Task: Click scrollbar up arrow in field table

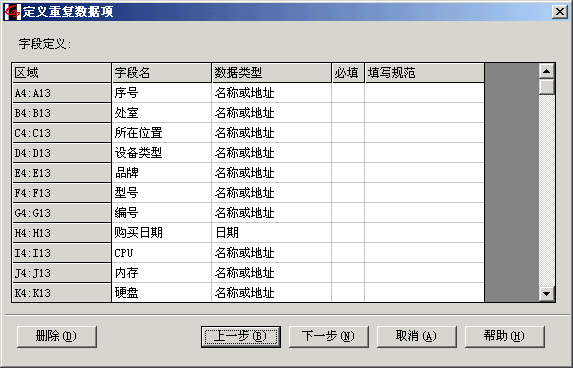Action: click(x=547, y=71)
